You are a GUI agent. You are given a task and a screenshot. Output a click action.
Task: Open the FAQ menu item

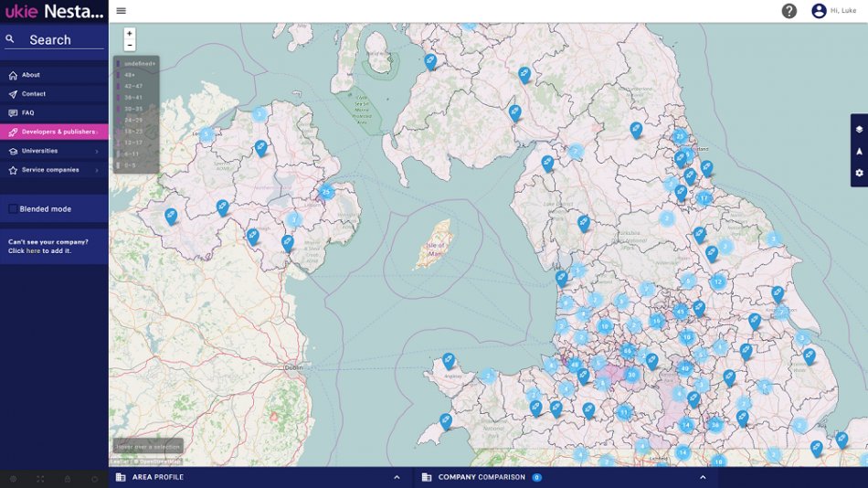tap(54, 112)
